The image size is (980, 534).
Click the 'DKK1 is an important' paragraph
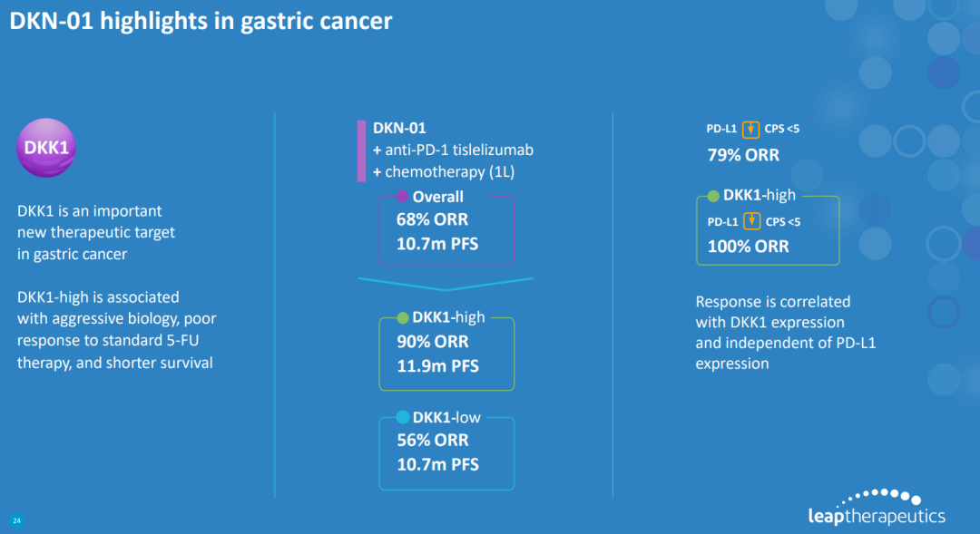point(95,232)
